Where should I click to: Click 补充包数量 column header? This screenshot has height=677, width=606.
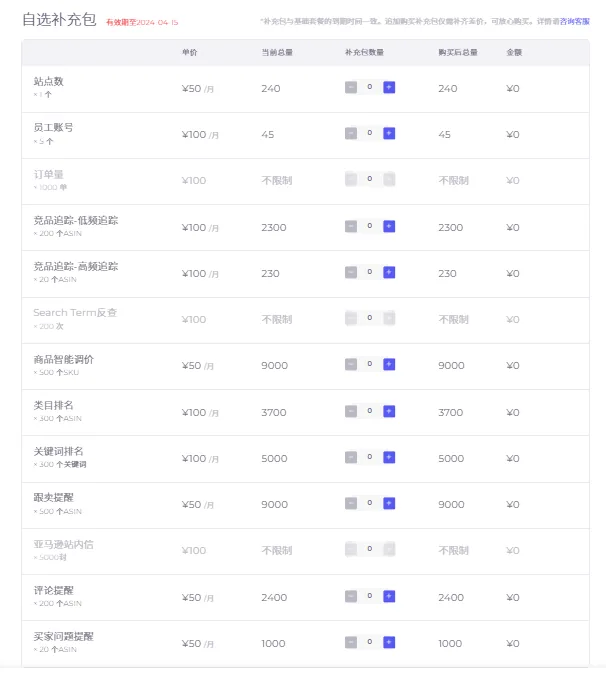pyautogui.click(x=364, y=52)
